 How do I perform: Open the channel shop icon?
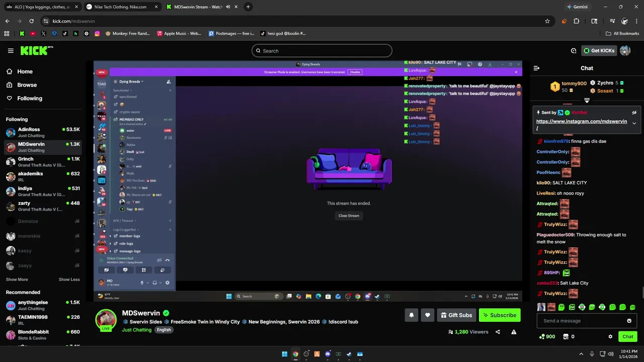566,336
